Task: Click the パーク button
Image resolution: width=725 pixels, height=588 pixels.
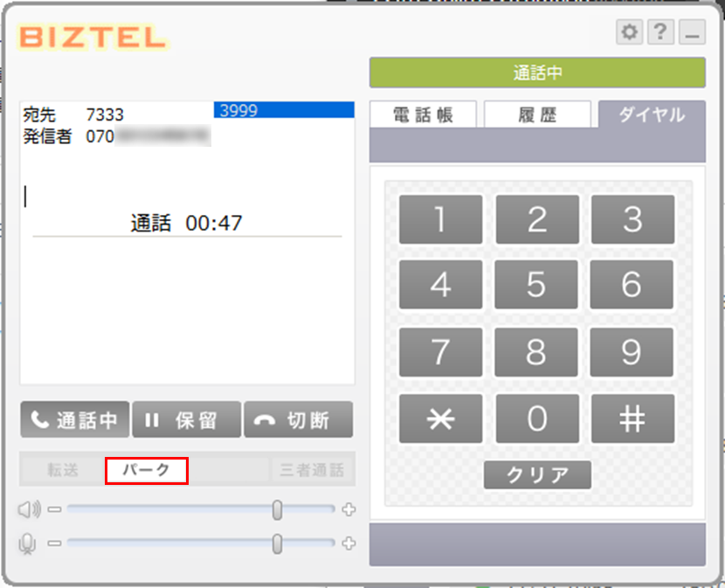Action: point(147,471)
